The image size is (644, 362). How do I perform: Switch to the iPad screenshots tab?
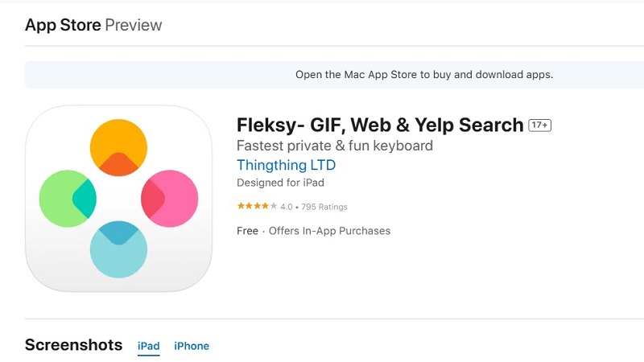pyautogui.click(x=149, y=346)
